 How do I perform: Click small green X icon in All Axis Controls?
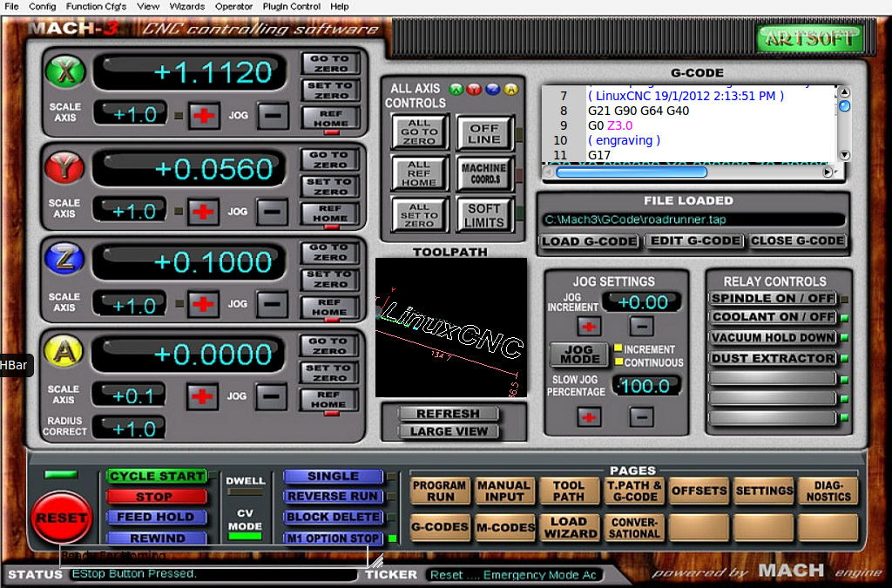point(456,89)
